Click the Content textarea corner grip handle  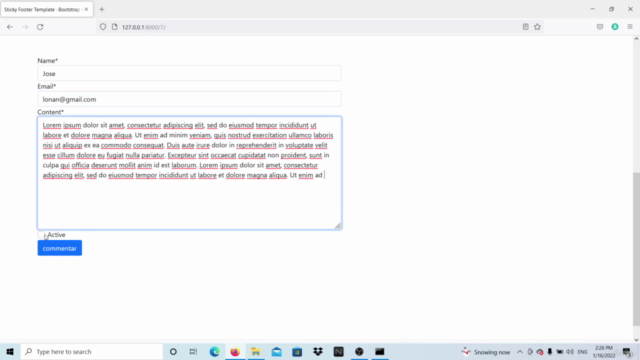click(x=337, y=225)
